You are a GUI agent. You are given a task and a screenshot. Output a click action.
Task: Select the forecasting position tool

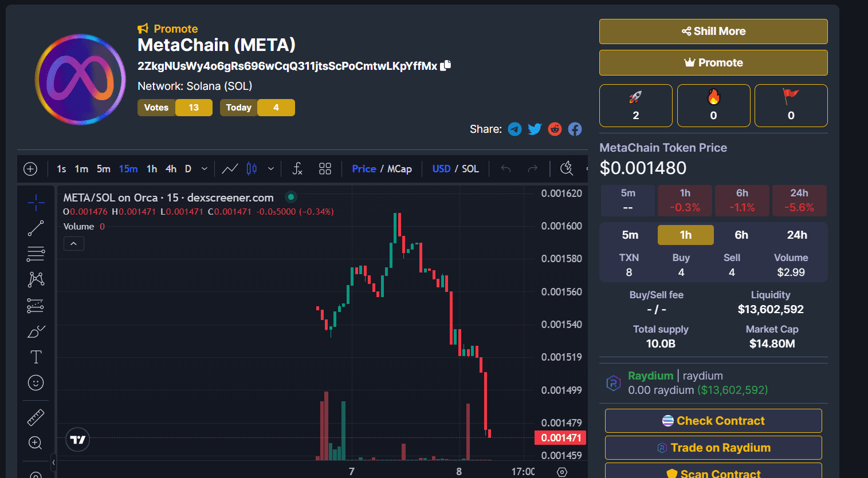pyautogui.click(x=36, y=306)
